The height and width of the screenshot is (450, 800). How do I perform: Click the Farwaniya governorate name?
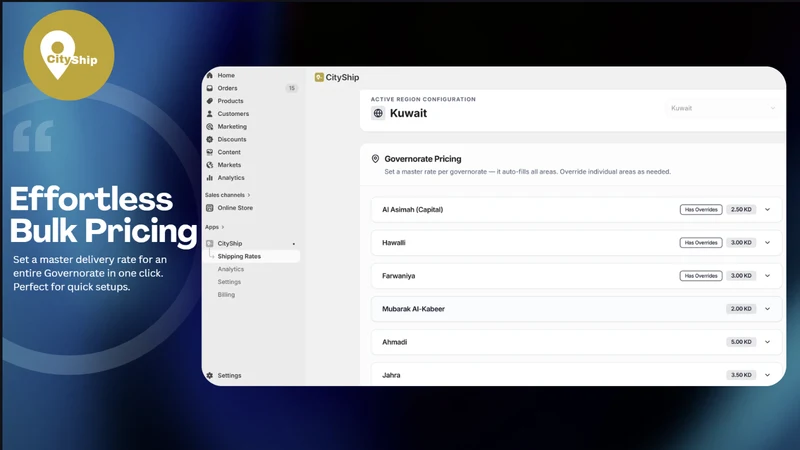398,276
